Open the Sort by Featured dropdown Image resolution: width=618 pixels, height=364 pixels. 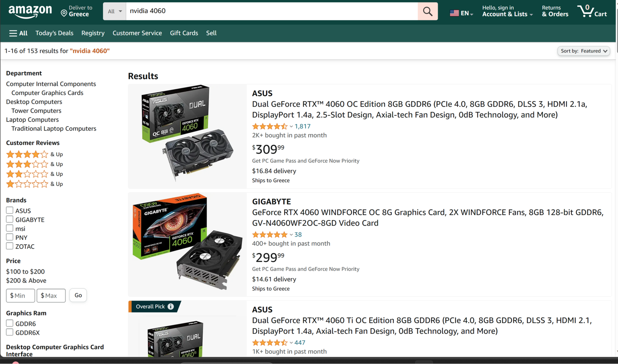point(584,51)
